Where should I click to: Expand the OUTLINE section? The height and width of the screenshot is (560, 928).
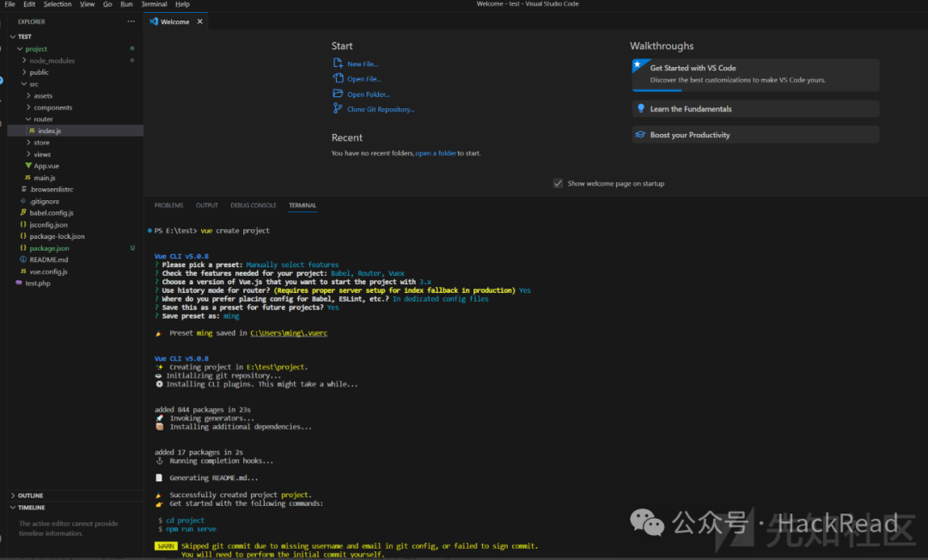[12, 496]
